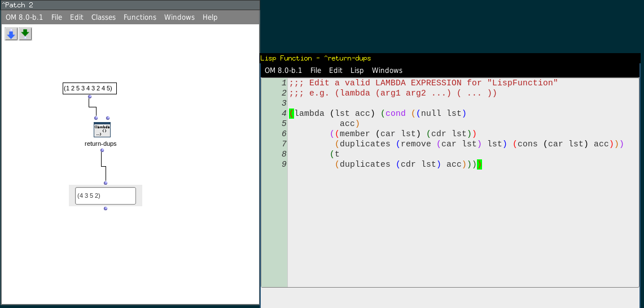644x308 pixels.
Task: Open the Lisp menu in editor
Action: 357,71
